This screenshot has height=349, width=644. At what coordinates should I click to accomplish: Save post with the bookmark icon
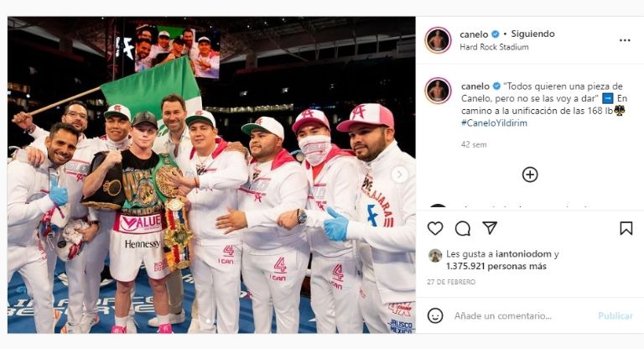626,228
